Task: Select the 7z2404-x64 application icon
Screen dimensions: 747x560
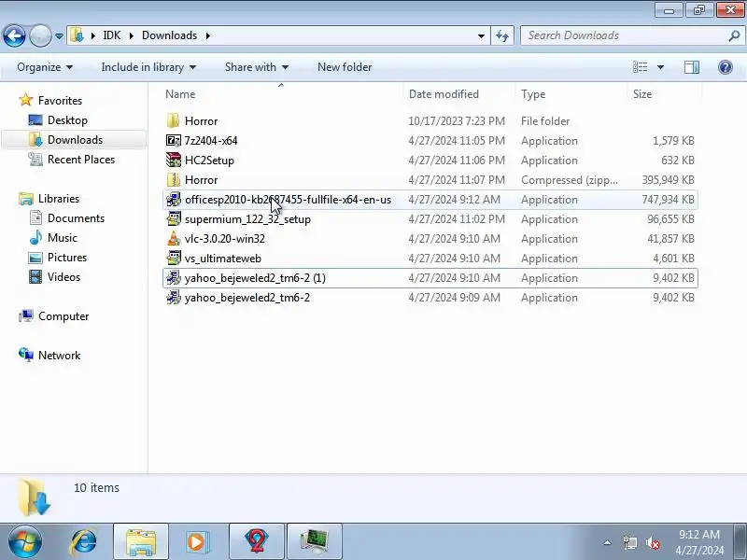Action: click(174, 141)
